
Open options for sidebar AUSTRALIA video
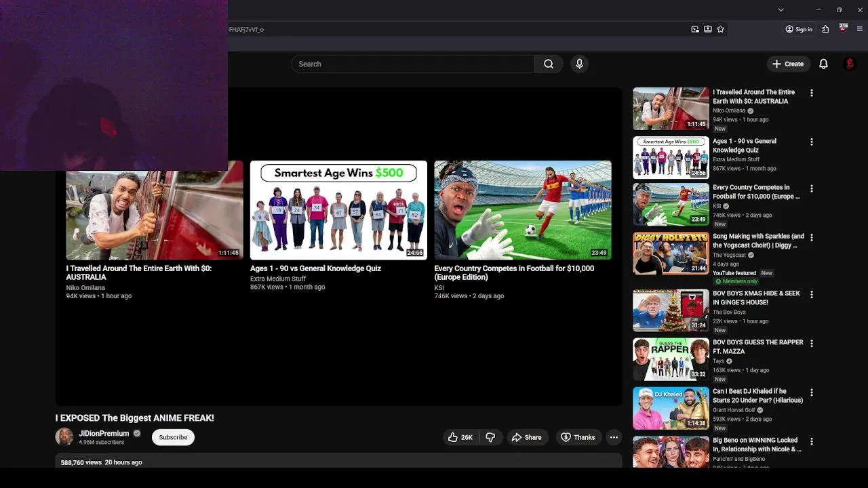pyautogui.click(x=811, y=93)
